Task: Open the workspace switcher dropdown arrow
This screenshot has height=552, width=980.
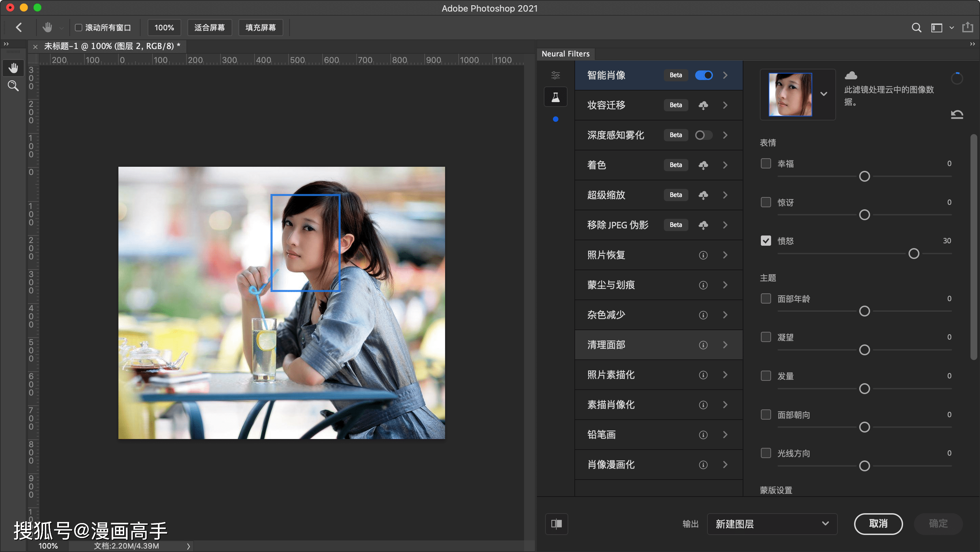Action: tap(951, 28)
